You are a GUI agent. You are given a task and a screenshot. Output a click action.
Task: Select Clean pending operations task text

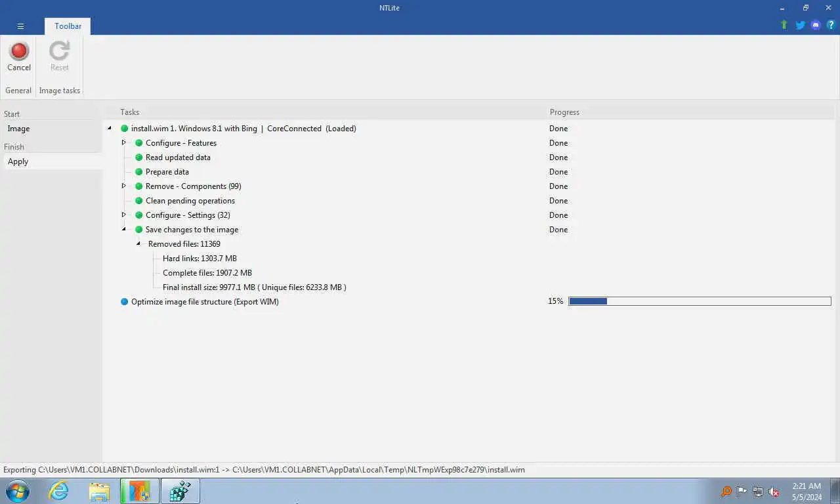click(190, 201)
